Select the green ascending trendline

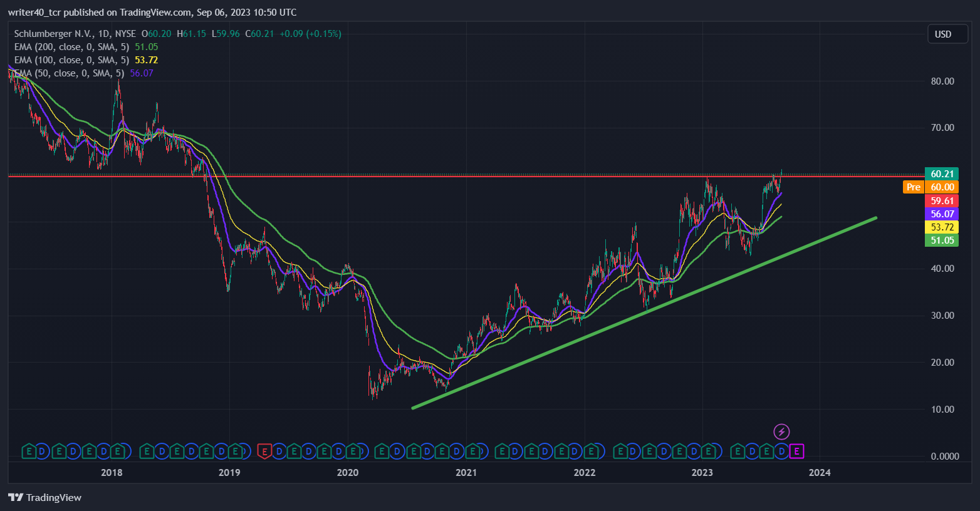click(x=644, y=313)
